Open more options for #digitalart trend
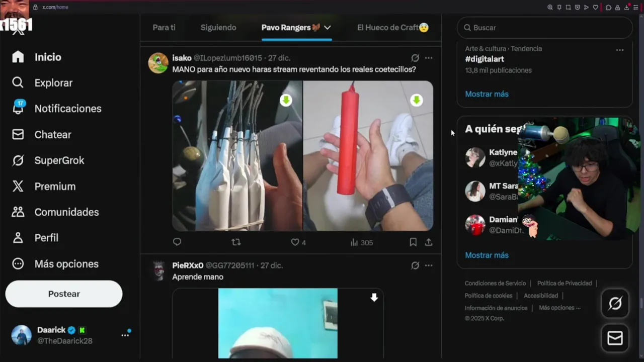644x362 pixels. 620,50
